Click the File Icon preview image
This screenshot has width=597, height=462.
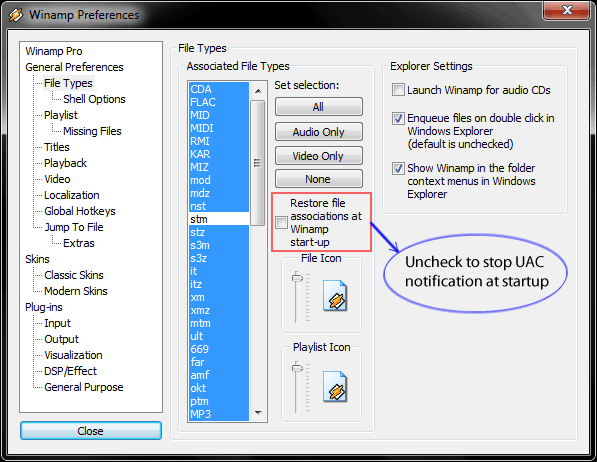tap(335, 296)
